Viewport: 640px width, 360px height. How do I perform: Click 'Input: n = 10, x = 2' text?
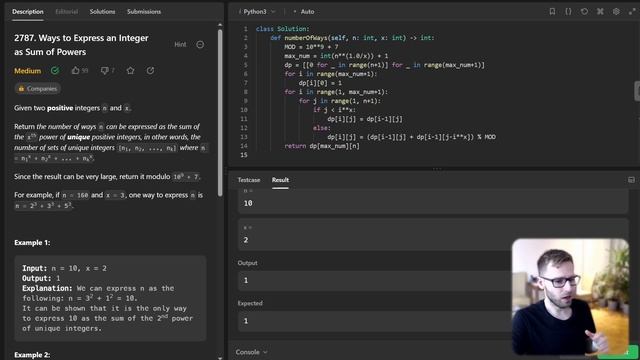tap(64, 268)
